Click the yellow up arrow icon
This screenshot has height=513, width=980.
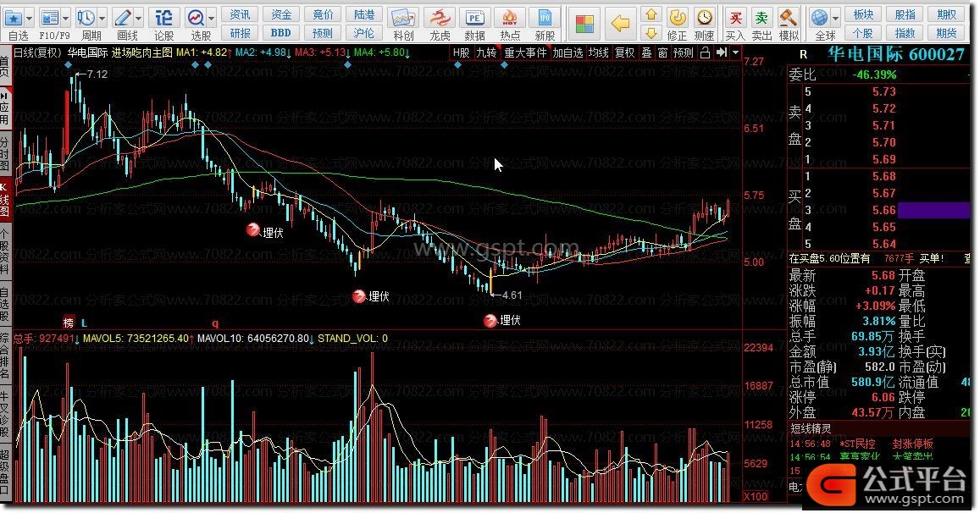click(x=651, y=14)
